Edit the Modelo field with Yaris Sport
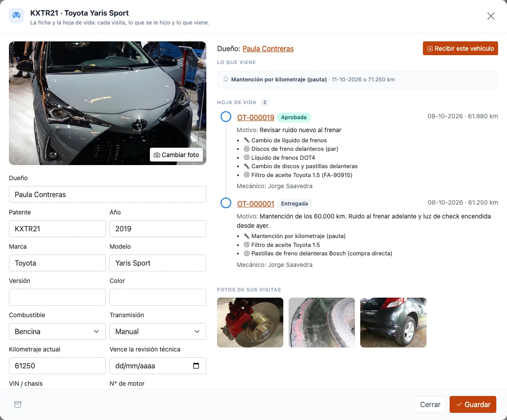The height and width of the screenshot is (420, 507). tap(158, 263)
